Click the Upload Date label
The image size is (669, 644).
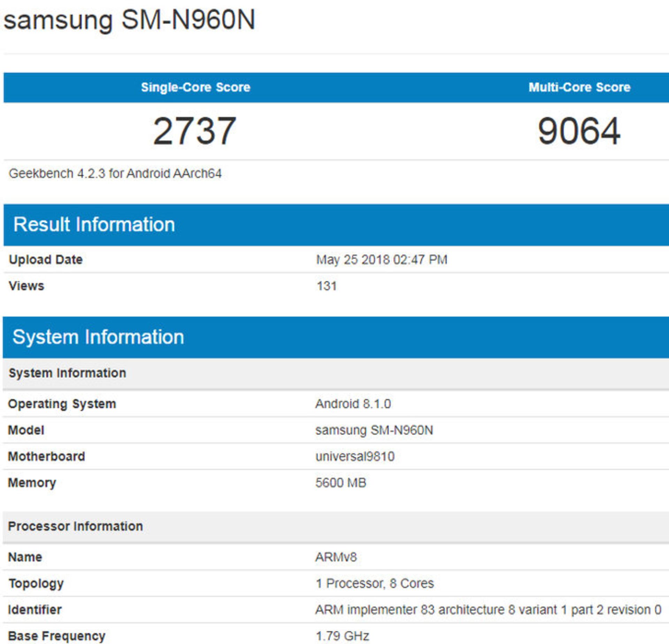[46, 259]
